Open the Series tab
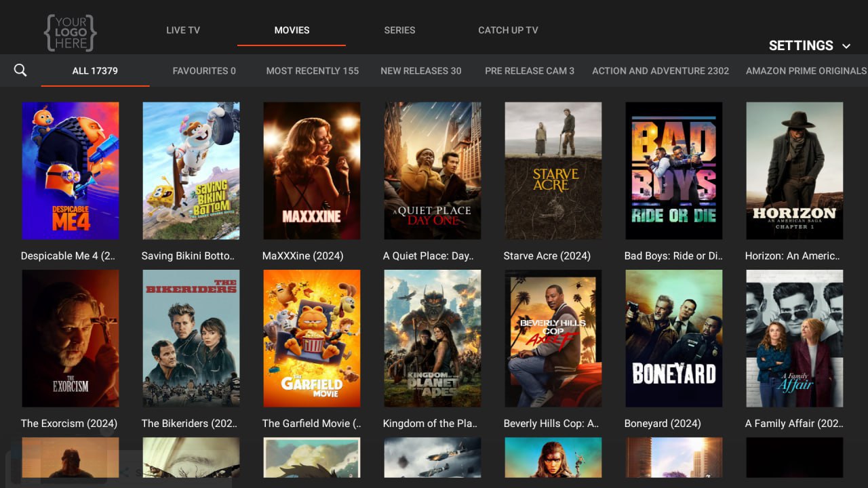 tap(399, 30)
